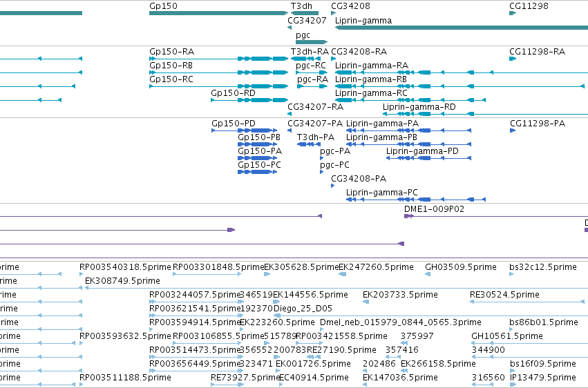Select protein Gp150-PA

(257, 158)
